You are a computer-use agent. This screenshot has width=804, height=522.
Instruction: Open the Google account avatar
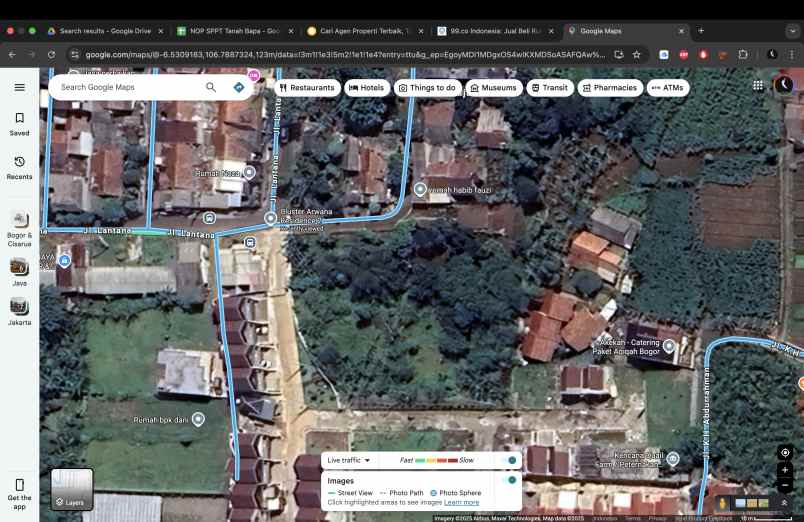point(783,85)
